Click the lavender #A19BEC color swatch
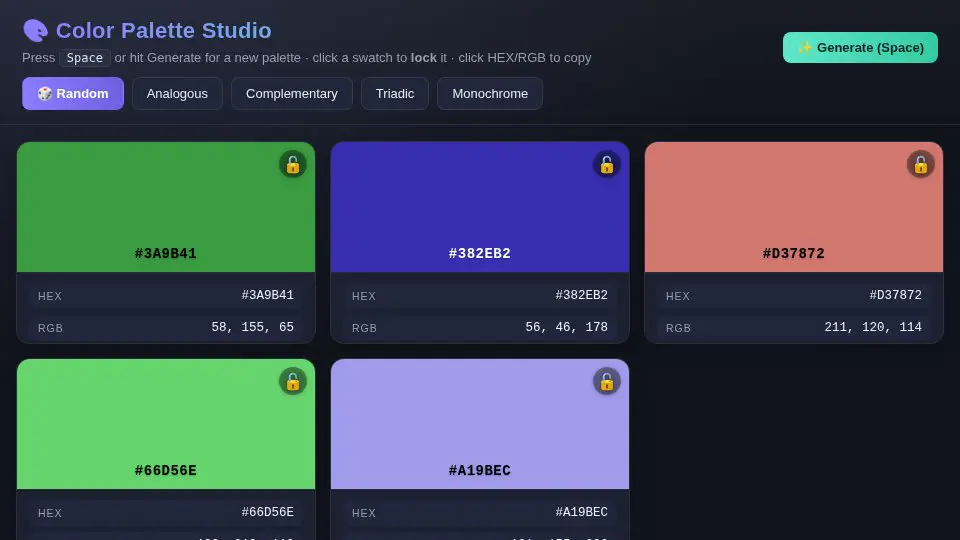 480,424
